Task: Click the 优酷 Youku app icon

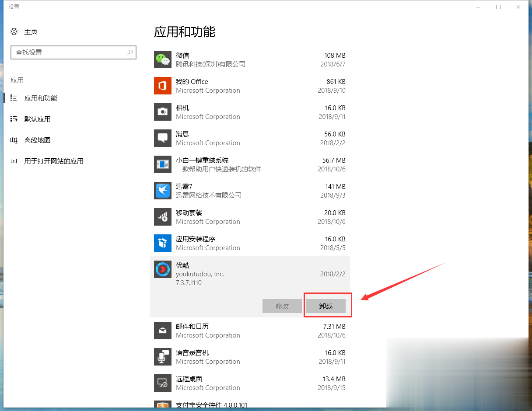Action: [163, 269]
